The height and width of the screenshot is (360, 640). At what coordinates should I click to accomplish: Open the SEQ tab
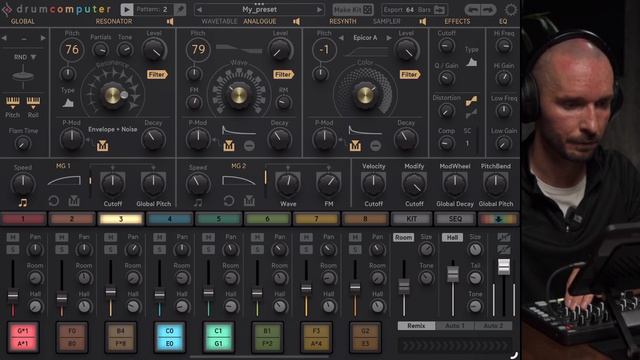pos(455,219)
